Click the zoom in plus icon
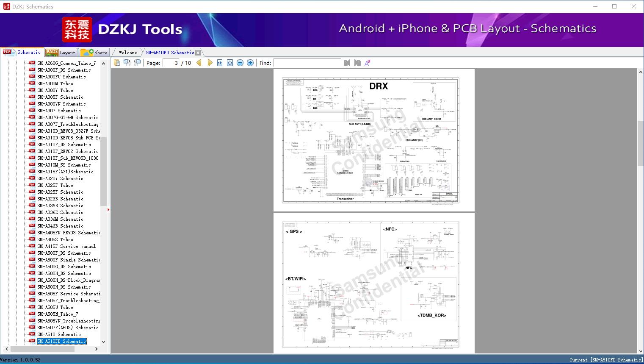Viewport: 644px width, 364px height. click(250, 63)
